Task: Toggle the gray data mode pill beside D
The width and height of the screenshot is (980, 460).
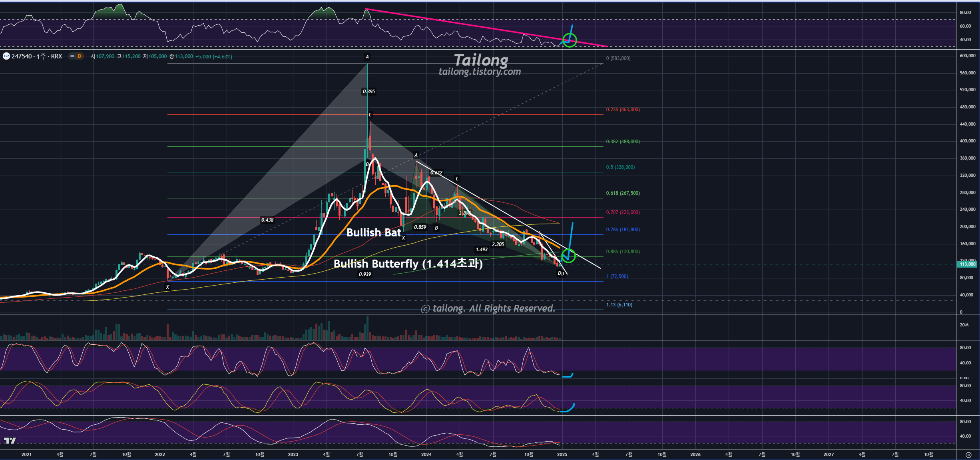Action: tap(72, 56)
